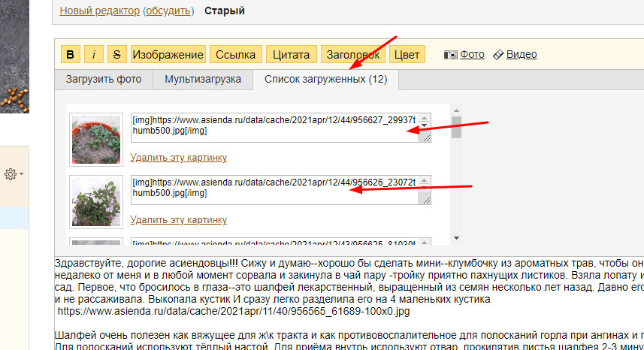Open the Цвет color picker button
The image size is (644, 350).
407,54
